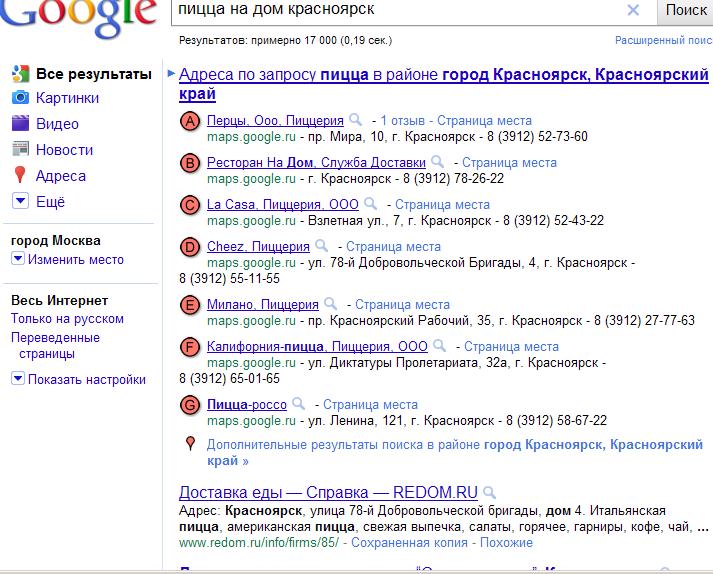Click Результатов: примерно 17 000 text
Image resolution: width=713 pixels, height=574 pixels.
tap(286, 40)
